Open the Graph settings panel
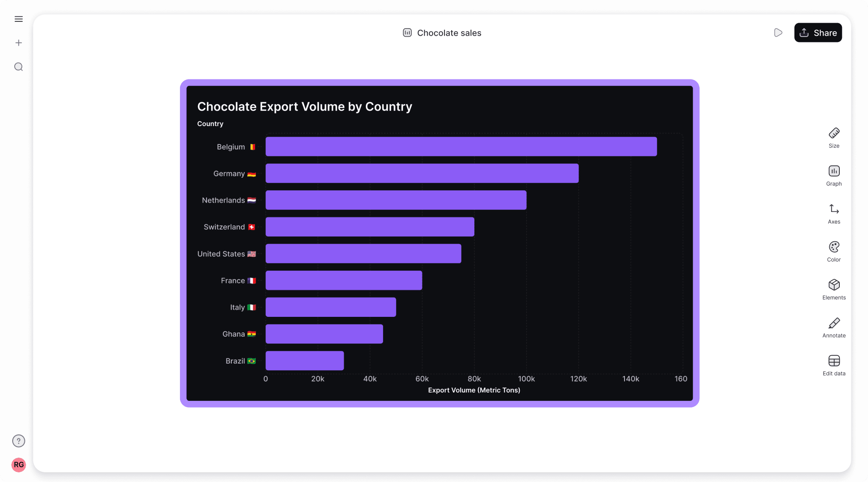Viewport: 868px width, 482px height. [834, 175]
